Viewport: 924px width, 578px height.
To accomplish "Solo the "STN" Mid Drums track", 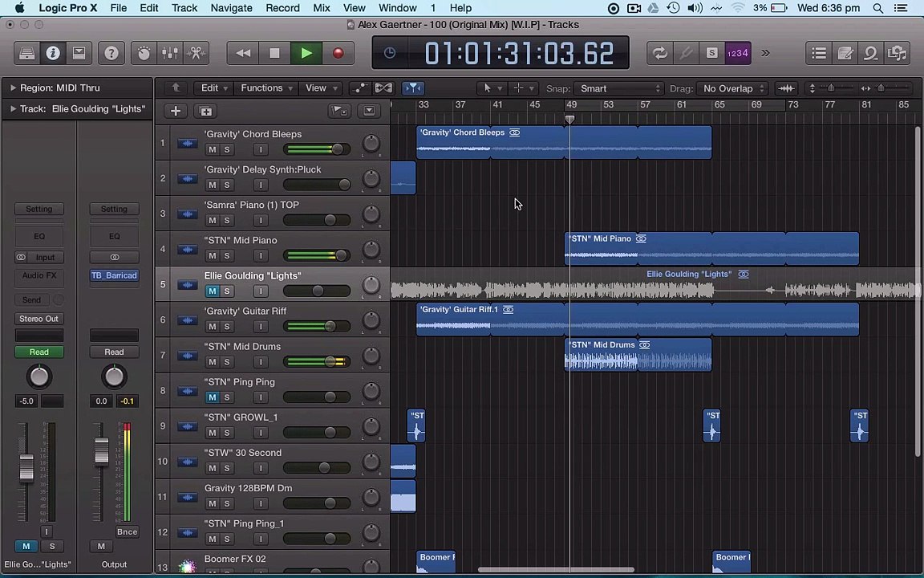I will [x=226, y=361].
